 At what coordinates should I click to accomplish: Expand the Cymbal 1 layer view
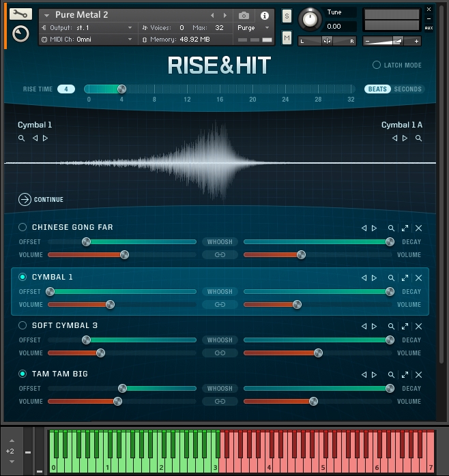pyautogui.click(x=405, y=278)
